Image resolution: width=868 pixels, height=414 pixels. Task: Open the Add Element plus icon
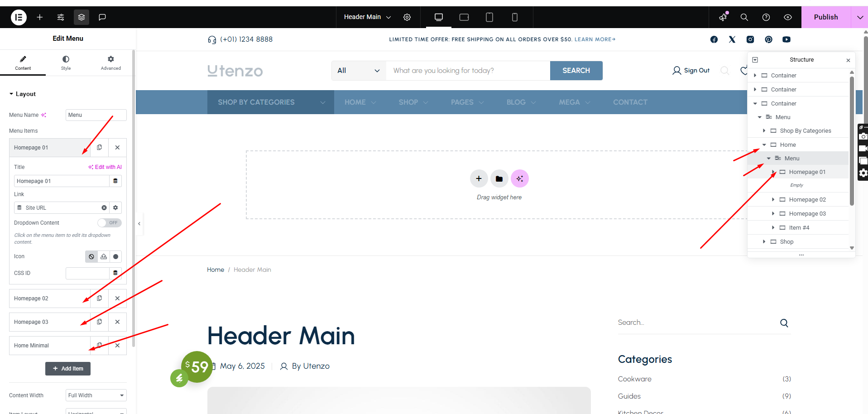coord(40,17)
